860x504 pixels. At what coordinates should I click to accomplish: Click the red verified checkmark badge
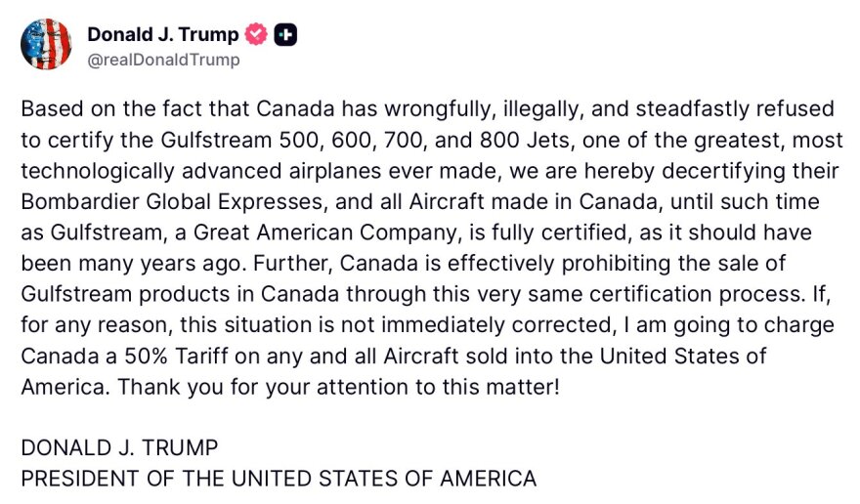pyautogui.click(x=257, y=35)
